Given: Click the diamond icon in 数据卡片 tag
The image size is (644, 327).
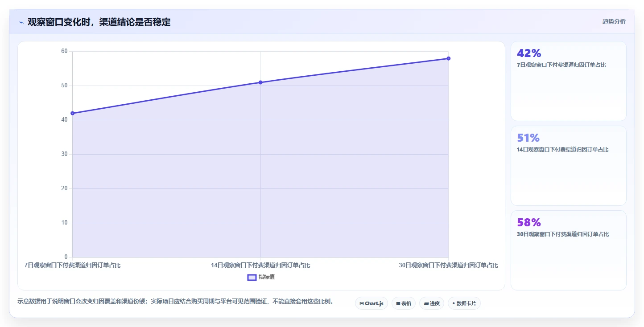Looking at the screenshot, I should [454, 303].
